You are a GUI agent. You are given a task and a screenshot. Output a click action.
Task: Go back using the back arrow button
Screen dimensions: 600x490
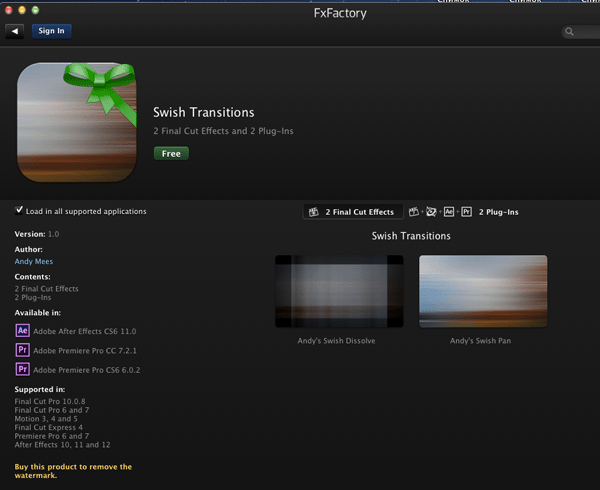pos(15,31)
